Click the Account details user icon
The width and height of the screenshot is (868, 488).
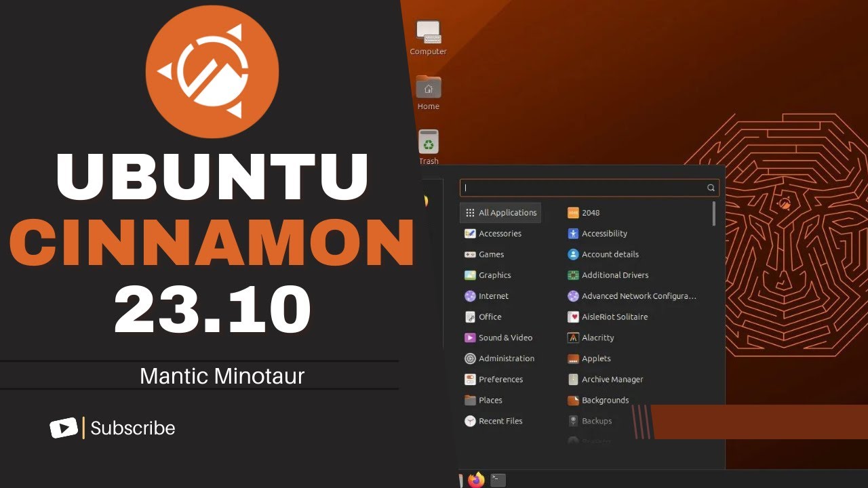coord(573,255)
